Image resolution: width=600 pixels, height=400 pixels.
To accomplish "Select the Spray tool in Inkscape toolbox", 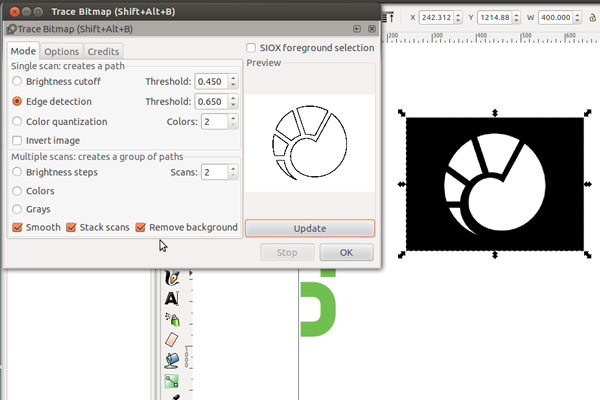I will 172,319.
